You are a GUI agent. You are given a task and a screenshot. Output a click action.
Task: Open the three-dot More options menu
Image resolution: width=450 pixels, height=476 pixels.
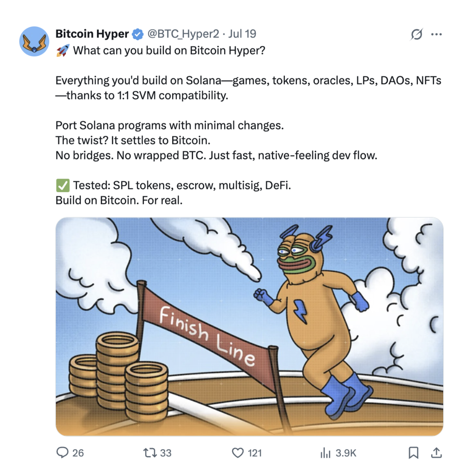(x=436, y=34)
